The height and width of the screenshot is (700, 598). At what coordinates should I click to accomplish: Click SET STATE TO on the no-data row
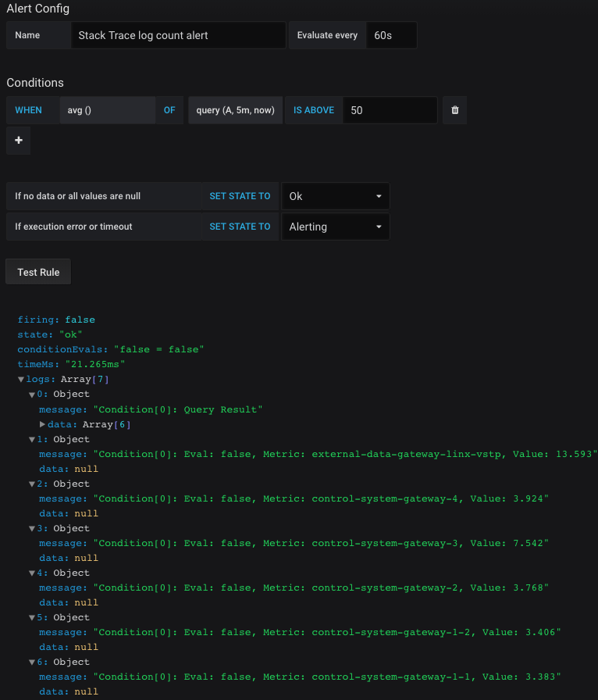pyautogui.click(x=240, y=196)
